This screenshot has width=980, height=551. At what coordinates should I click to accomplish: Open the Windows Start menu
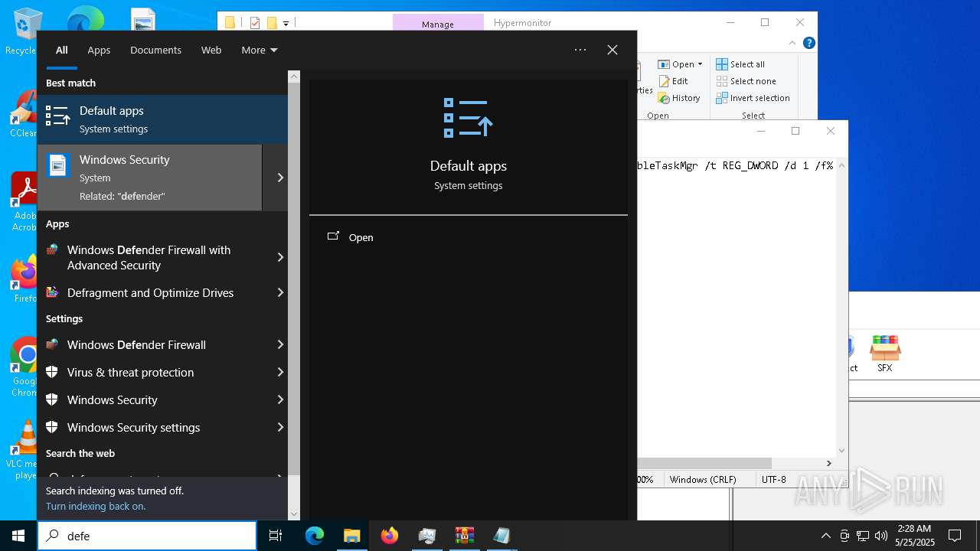click(x=18, y=536)
